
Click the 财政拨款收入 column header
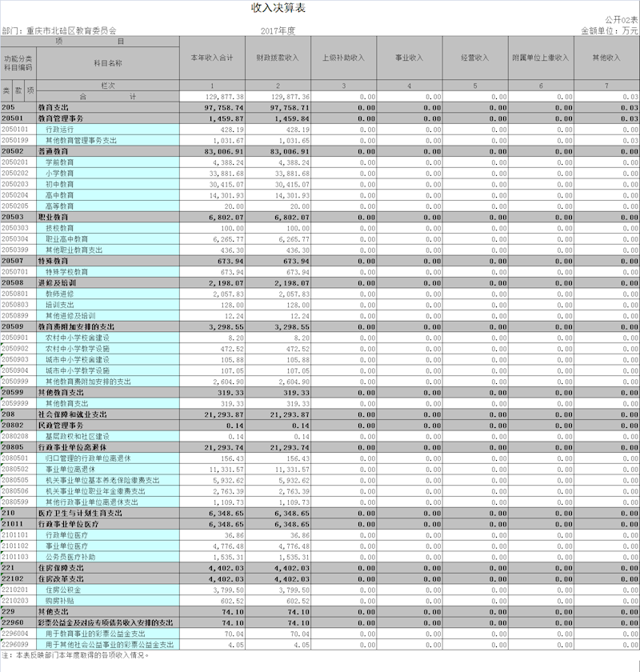[x=278, y=58]
